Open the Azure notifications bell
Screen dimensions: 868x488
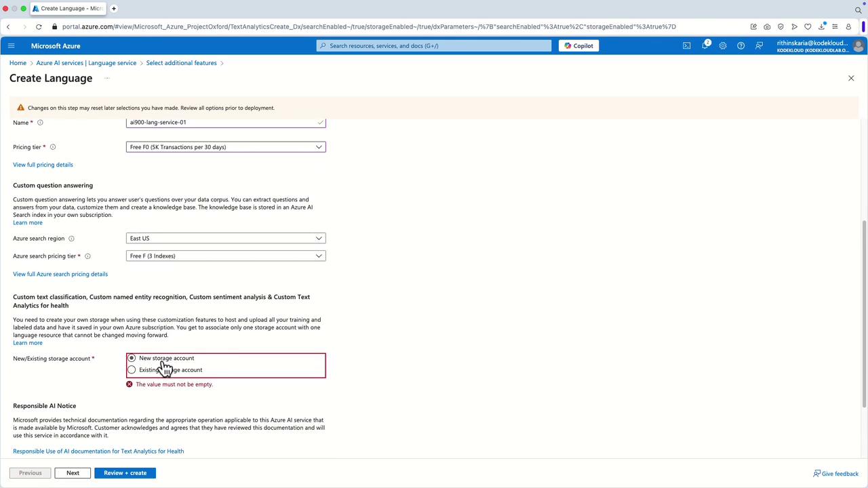(x=705, y=45)
